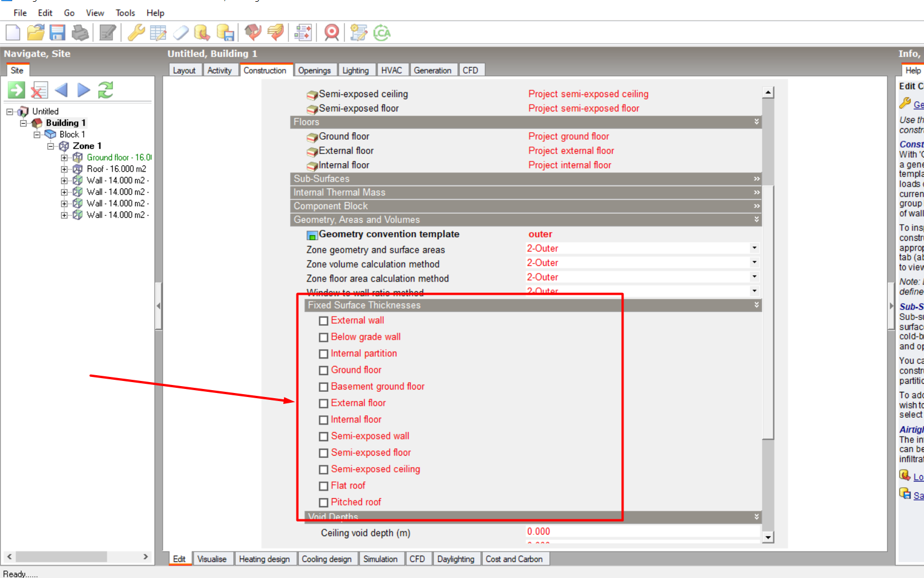The image size is (924, 578).
Task: Click the red house load-template icon
Action: pyautogui.click(x=253, y=33)
